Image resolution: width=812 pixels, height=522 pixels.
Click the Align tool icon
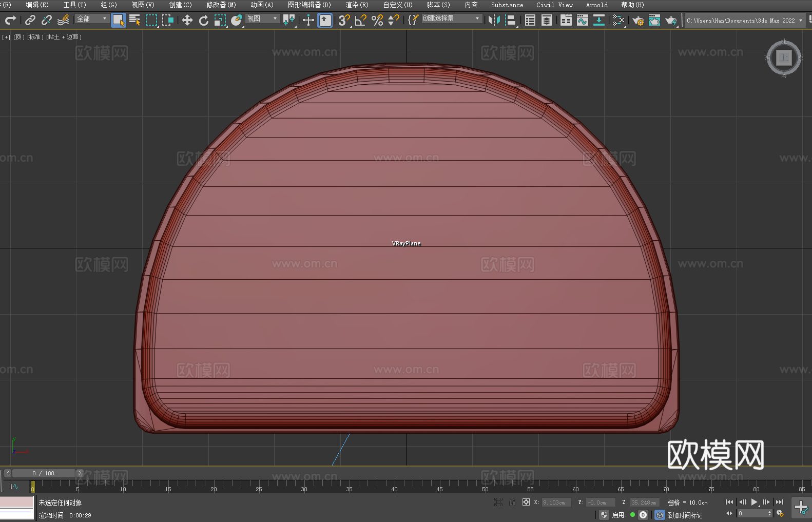(x=511, y=20)
